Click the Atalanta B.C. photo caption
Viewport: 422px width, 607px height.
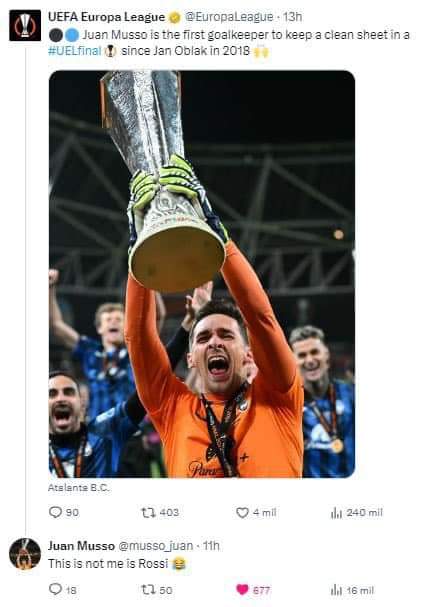[79, 488]
